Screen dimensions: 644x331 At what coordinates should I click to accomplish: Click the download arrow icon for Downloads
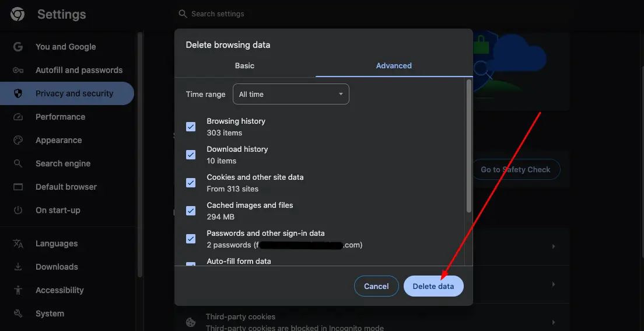click(17, 267)
